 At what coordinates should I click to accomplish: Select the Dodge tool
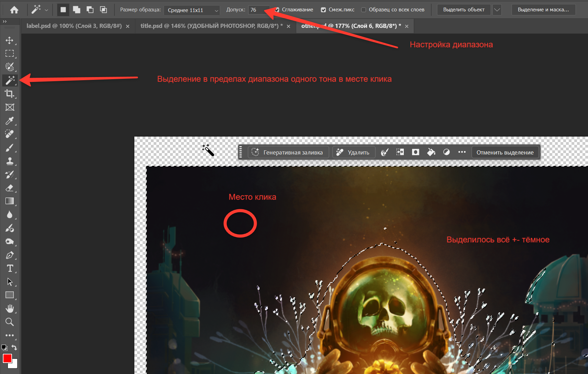[10, 228]
